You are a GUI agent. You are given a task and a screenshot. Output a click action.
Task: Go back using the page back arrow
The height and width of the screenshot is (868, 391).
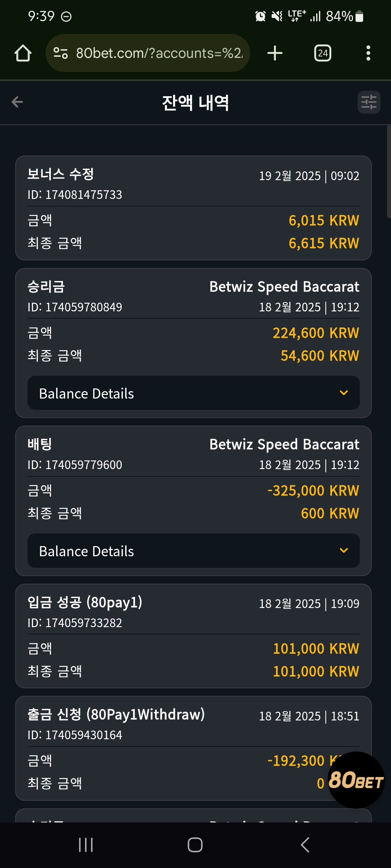pos(17,102)
